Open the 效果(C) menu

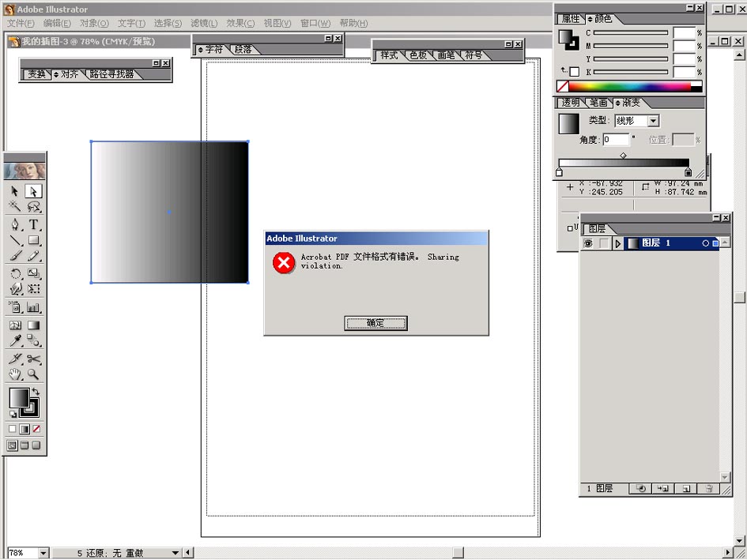240,23
